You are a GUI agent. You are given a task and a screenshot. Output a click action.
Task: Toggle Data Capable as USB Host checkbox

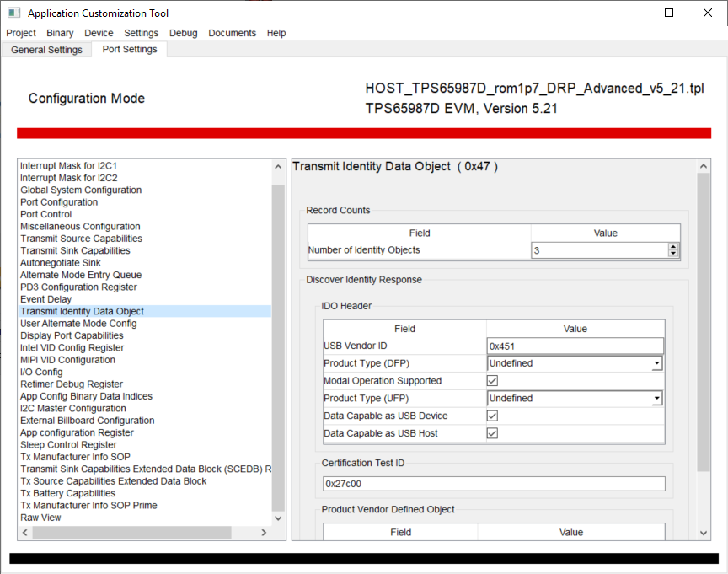(492, 433)
